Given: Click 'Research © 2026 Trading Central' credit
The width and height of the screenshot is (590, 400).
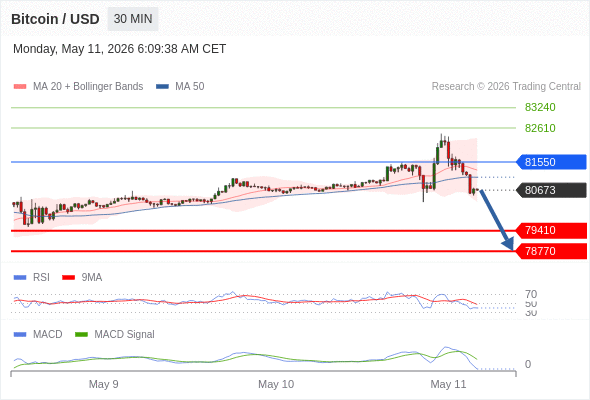Looking at the screenshot, I should point(506,87).
